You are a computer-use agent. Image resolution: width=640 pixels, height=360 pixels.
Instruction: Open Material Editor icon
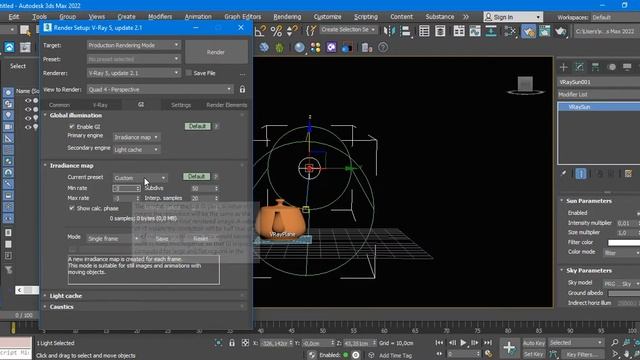[510, 31]
